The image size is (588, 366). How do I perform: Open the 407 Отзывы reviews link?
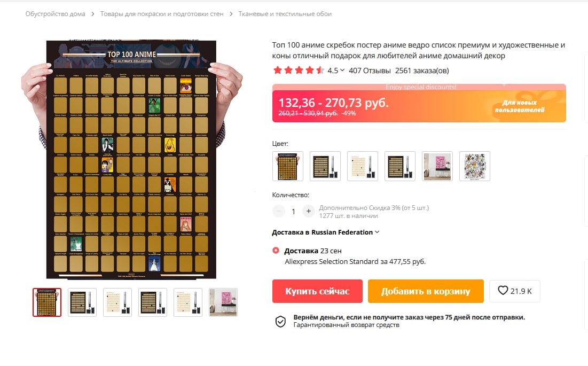point(370,71)
